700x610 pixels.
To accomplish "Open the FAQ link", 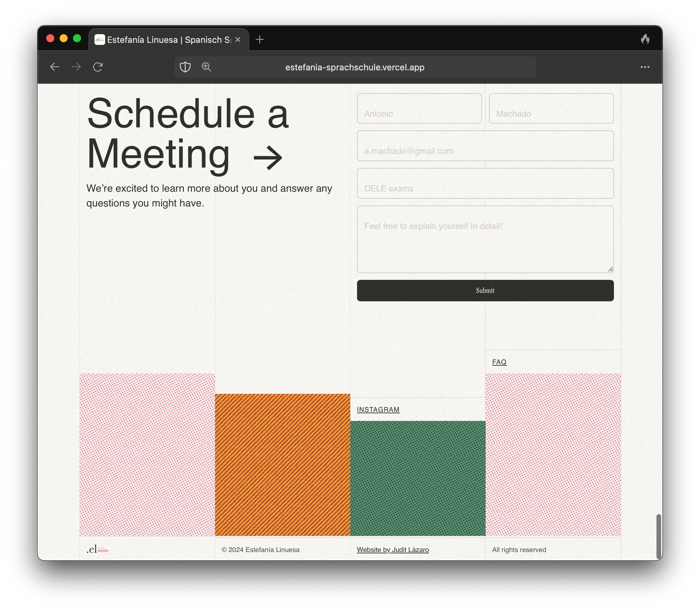I will [499, 362].
